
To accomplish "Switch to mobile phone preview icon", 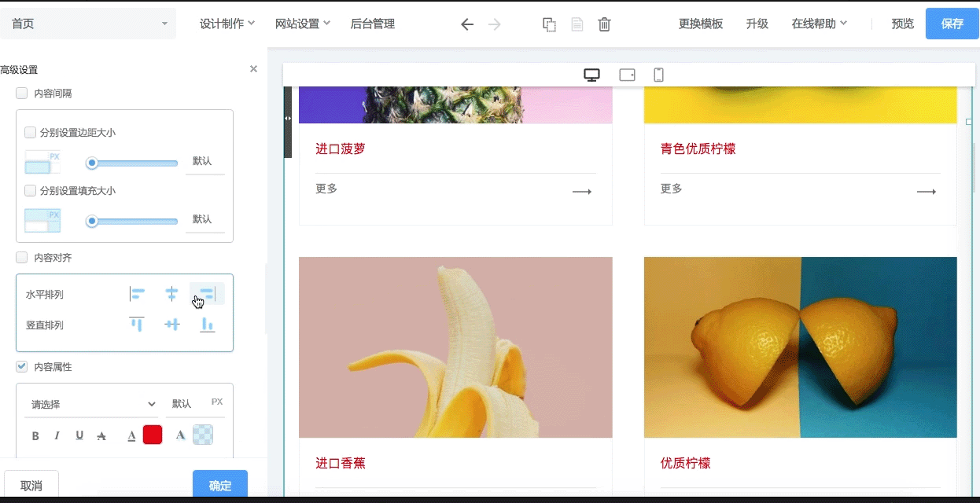I will click(659, 75).
